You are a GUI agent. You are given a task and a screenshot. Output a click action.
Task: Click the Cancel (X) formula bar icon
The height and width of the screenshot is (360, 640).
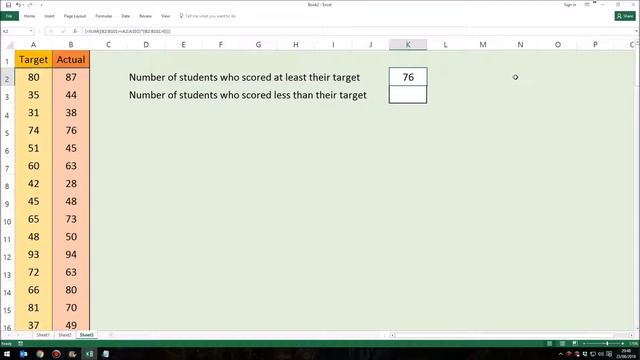[51, 31]
